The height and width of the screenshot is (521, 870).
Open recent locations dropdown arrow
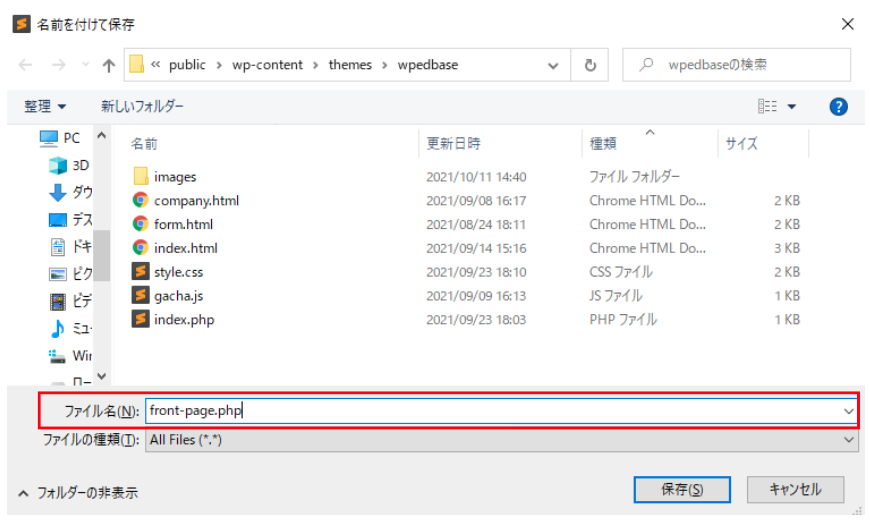click(x=85, y=65)
